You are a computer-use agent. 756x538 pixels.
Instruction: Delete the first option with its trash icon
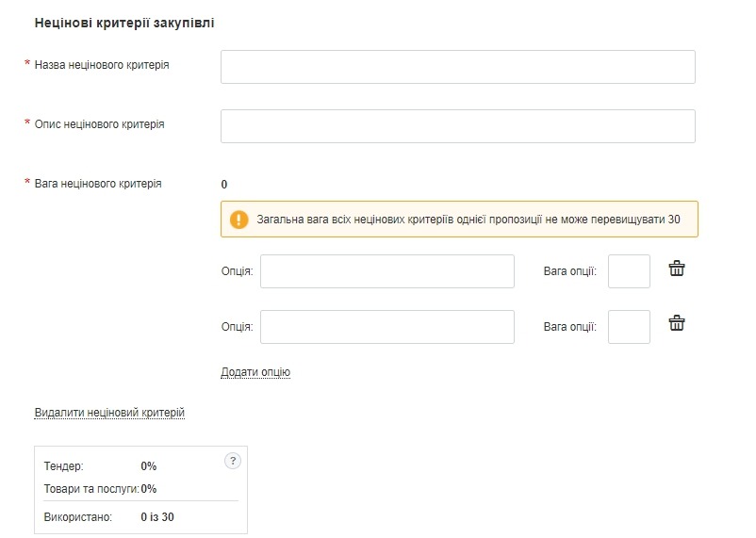pos(676,269)
